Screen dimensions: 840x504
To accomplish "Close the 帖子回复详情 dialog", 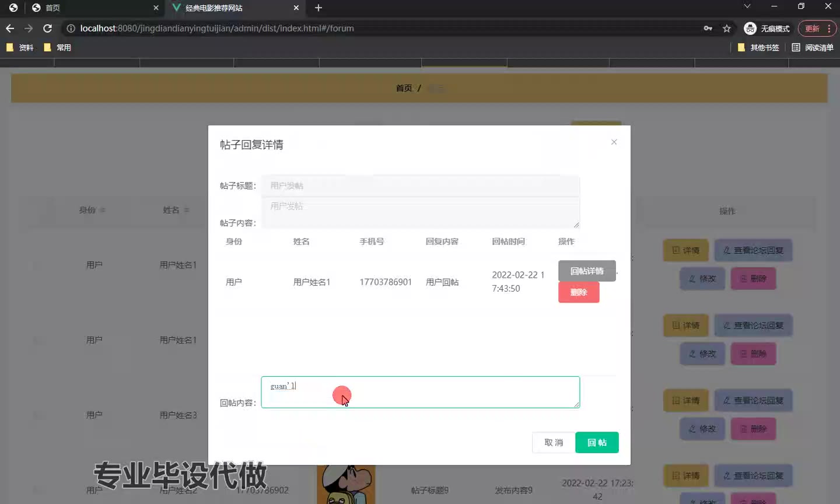I will [x=614, y=142].
